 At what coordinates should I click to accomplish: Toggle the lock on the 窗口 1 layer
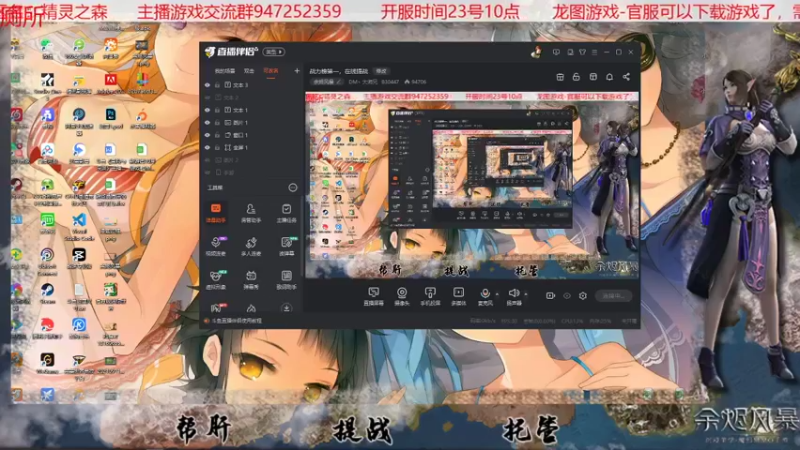(x=217, y=135)
